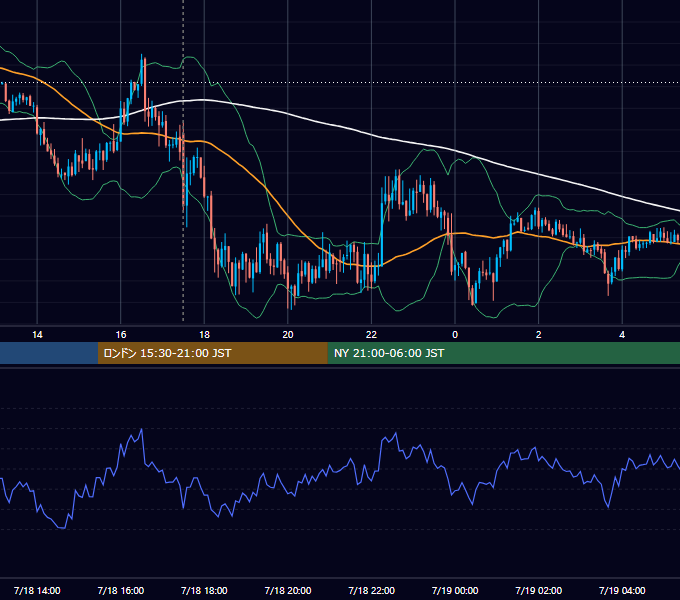680x600 pixels.
Task: Click the 7/19 00:00 date label
Action: [455, 590]
